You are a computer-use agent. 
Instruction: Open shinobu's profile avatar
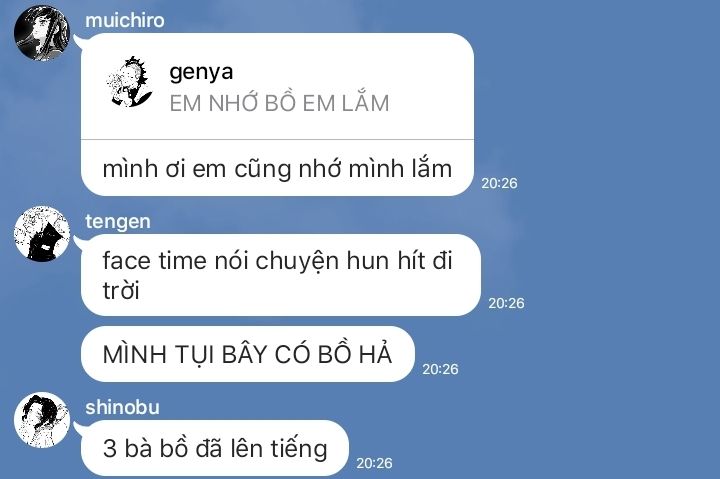pos(42,420)
